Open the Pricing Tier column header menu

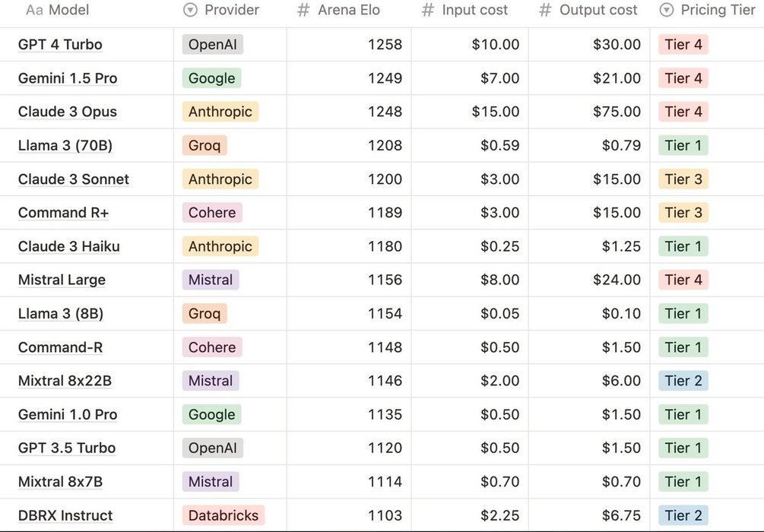click(x=718, y=11)
